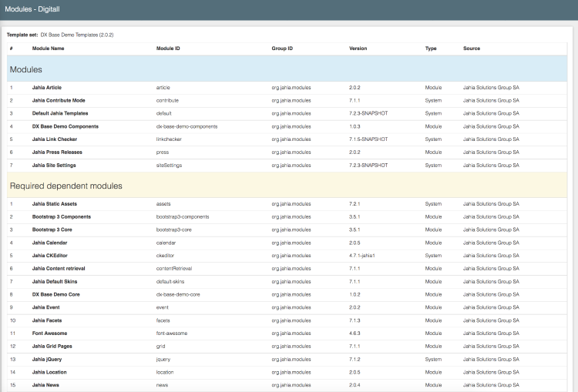Screen dimensions: 578x392
Task: Click version 7.1.3 of Jahia Facets
Action: coord(355,320)
